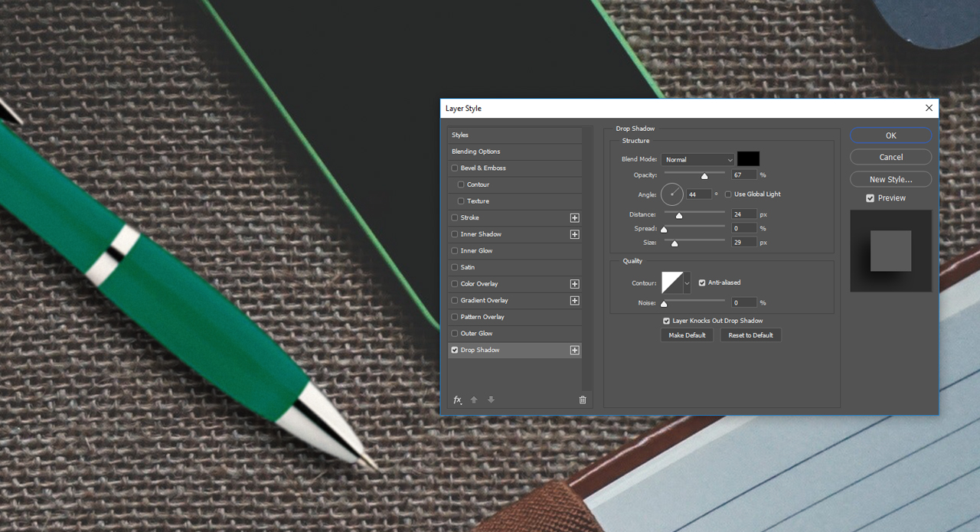Open the fx effects menu icon
Screen dimensions: 980x532
[x=458, y=400]
